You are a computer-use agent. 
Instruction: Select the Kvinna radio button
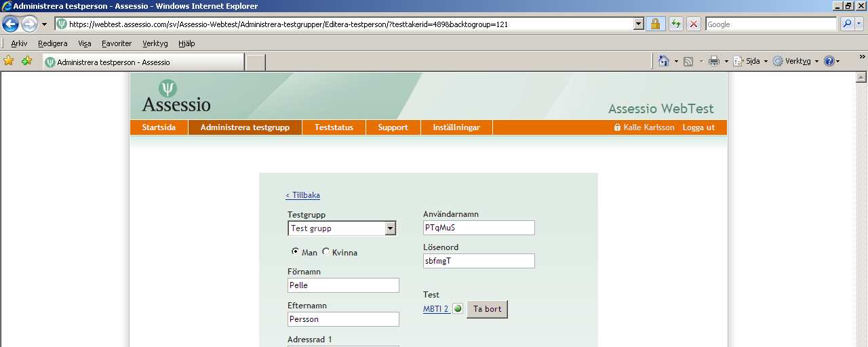pos(325,251)
